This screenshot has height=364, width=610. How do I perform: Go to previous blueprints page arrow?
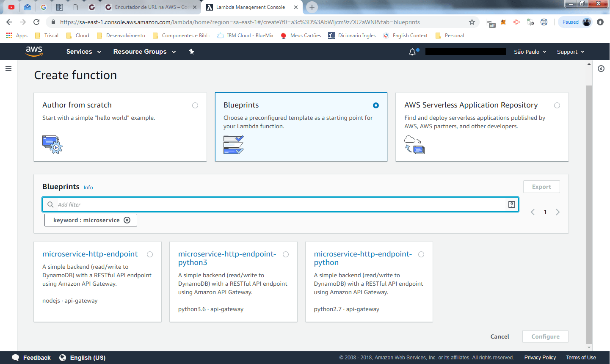(533, 212)
